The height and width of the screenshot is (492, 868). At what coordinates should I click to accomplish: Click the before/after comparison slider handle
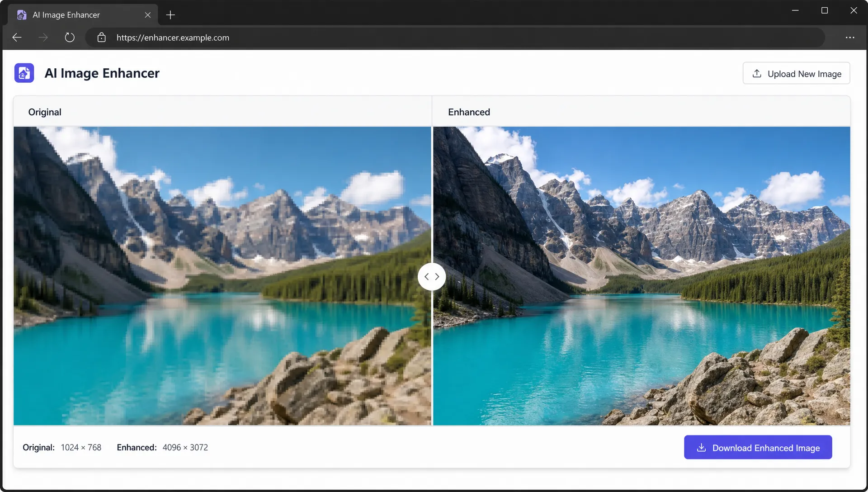click(x=432, y=276)
